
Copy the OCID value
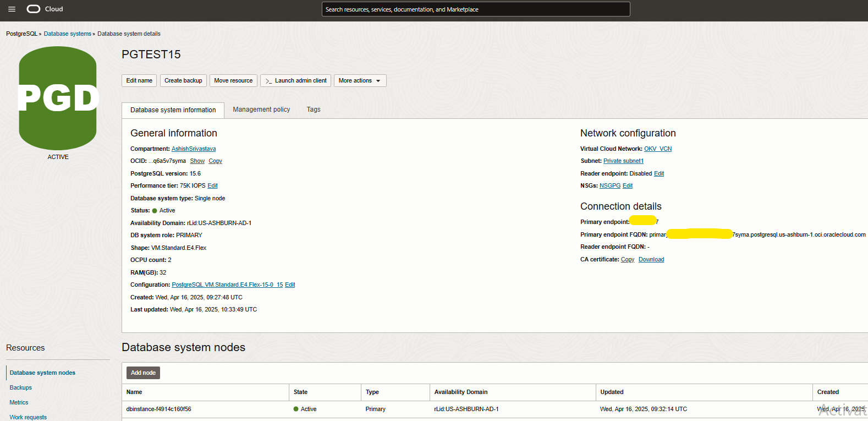pos(215,161)
